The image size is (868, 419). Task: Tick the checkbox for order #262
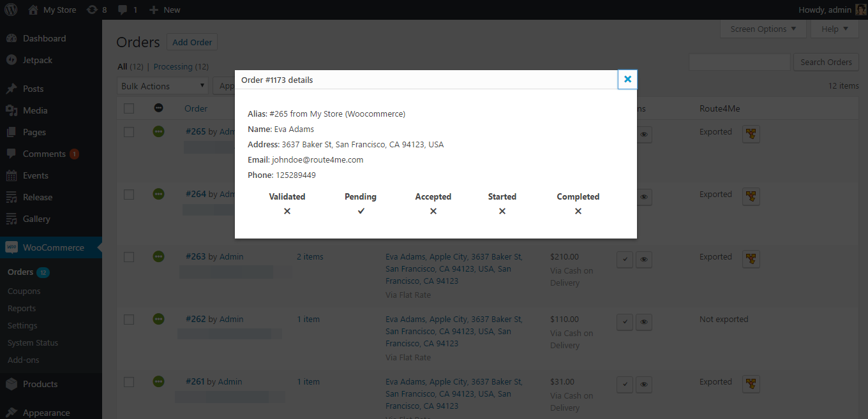tap(129, 320)
